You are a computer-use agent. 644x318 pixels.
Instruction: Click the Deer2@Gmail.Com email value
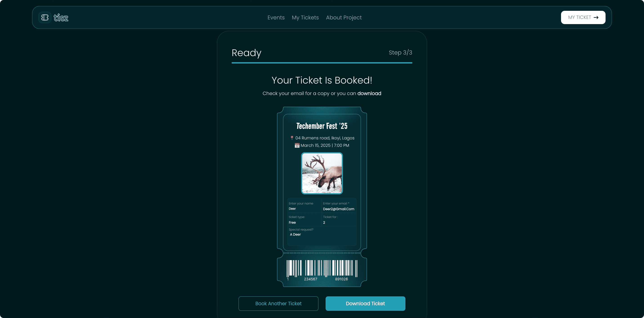338,209
